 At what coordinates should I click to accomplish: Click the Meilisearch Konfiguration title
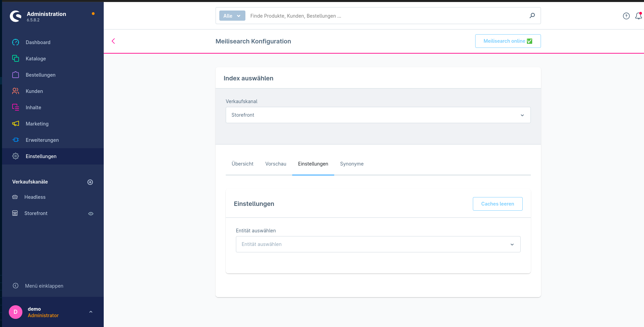253,41
